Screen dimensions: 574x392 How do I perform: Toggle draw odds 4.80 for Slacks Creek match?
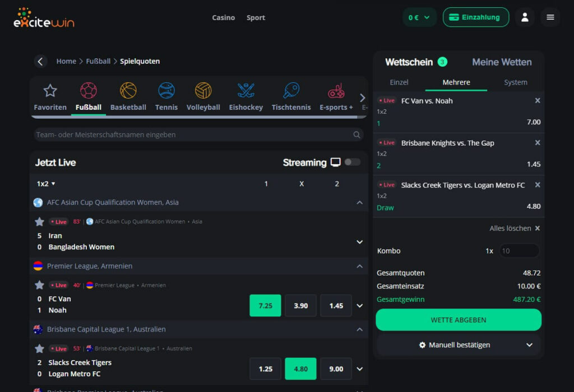click(300, 368)
